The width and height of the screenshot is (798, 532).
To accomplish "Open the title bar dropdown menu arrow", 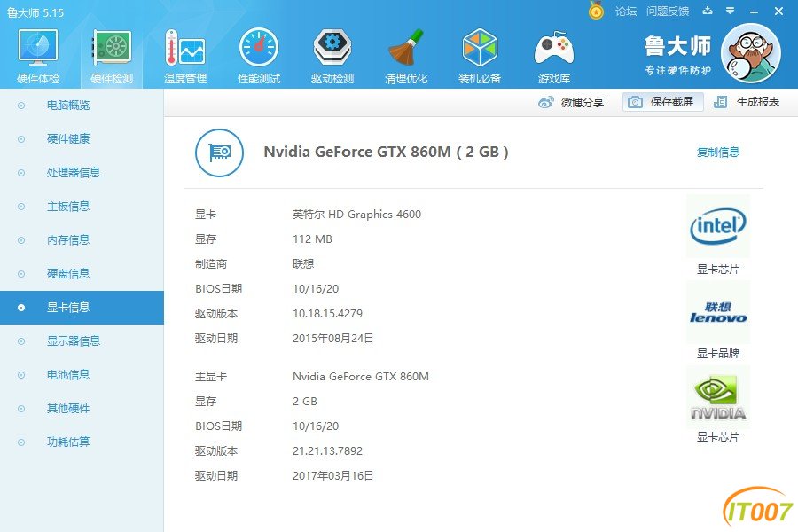I will 731,11.
